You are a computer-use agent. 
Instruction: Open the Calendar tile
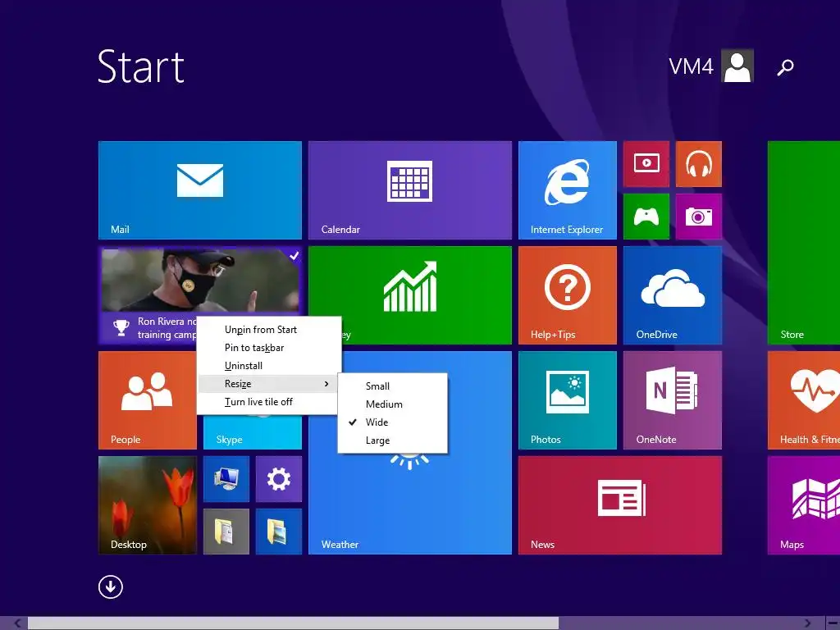[410, 190]
